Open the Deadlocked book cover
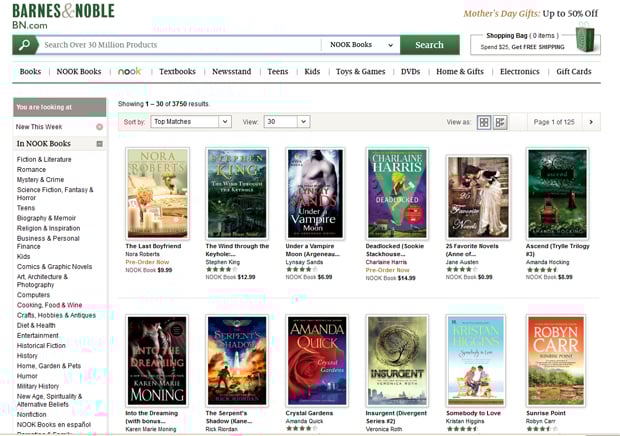 click(x=397, y=193)
